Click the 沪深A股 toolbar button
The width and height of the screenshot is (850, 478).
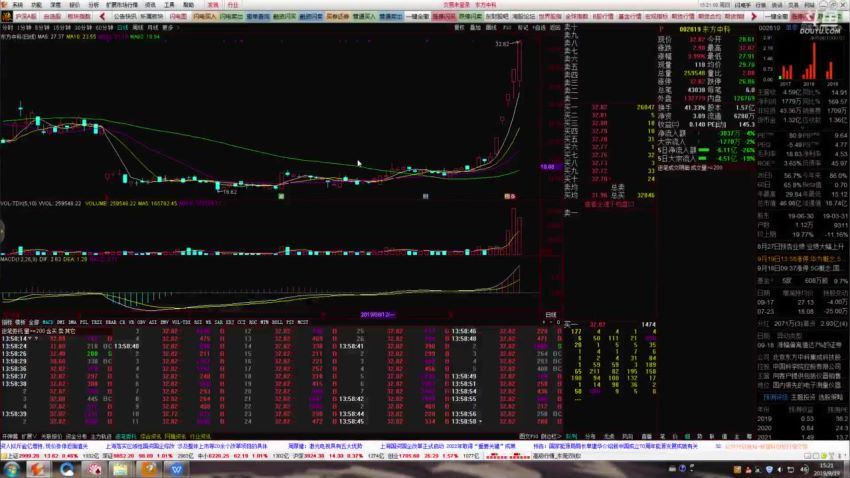(x=25, y=16)
